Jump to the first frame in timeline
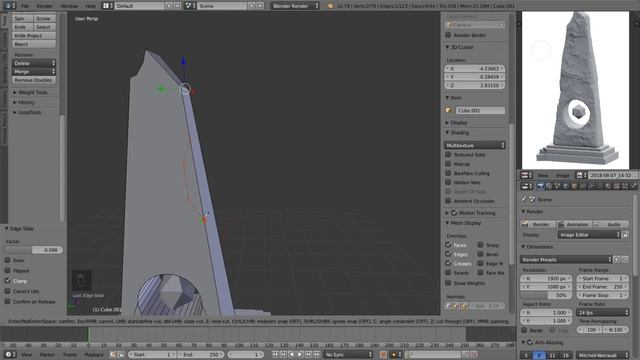The image size is (640, 360). [276, 355]
